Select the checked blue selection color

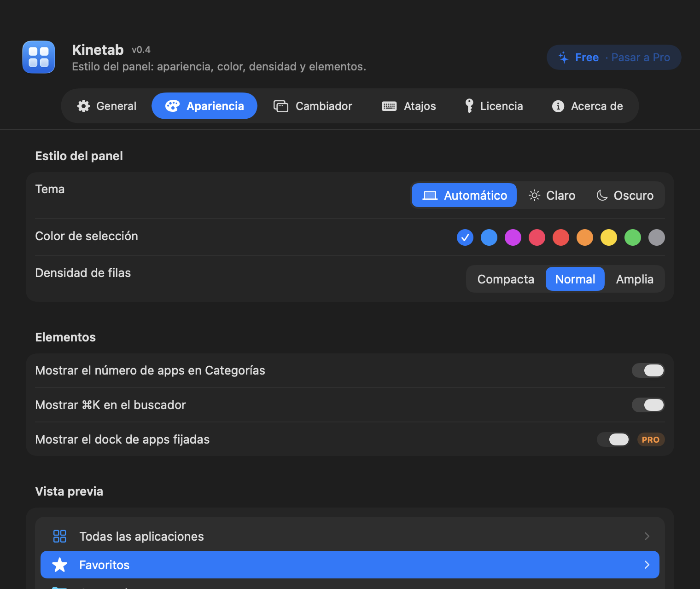(465, 237)
